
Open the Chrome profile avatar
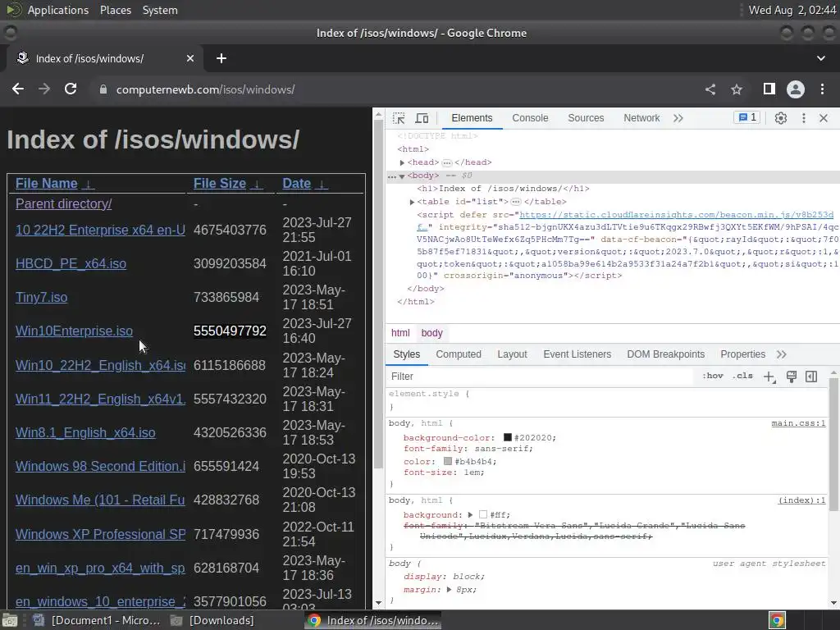click(796, 89)
